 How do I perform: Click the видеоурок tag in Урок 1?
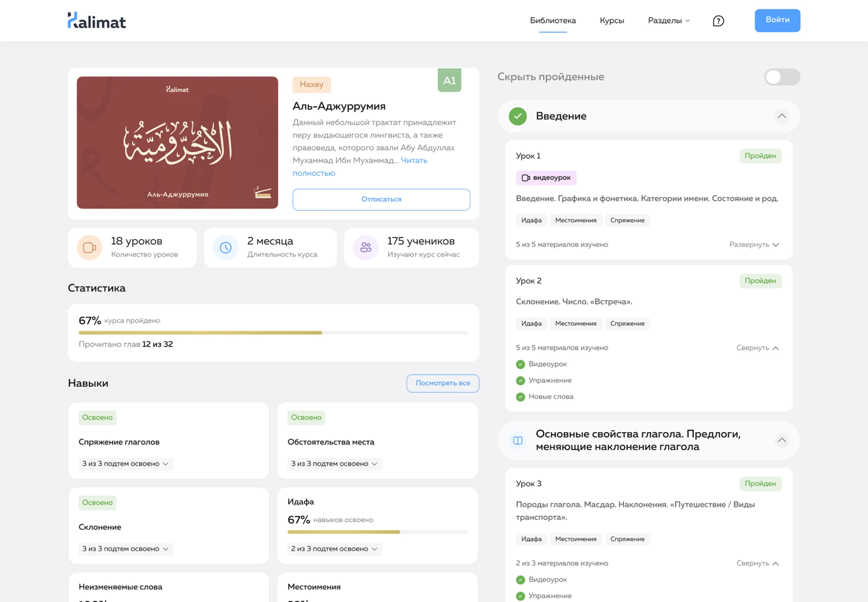(x=546, y=178)
